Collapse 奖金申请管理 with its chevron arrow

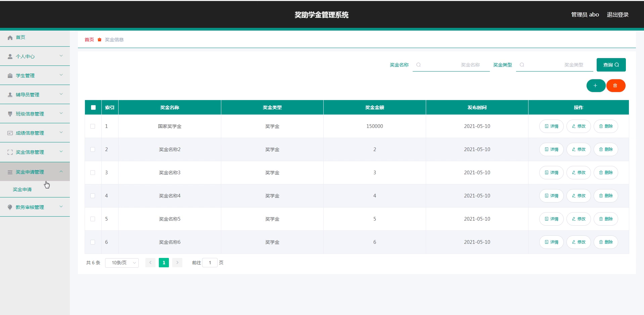pos(61,171)
